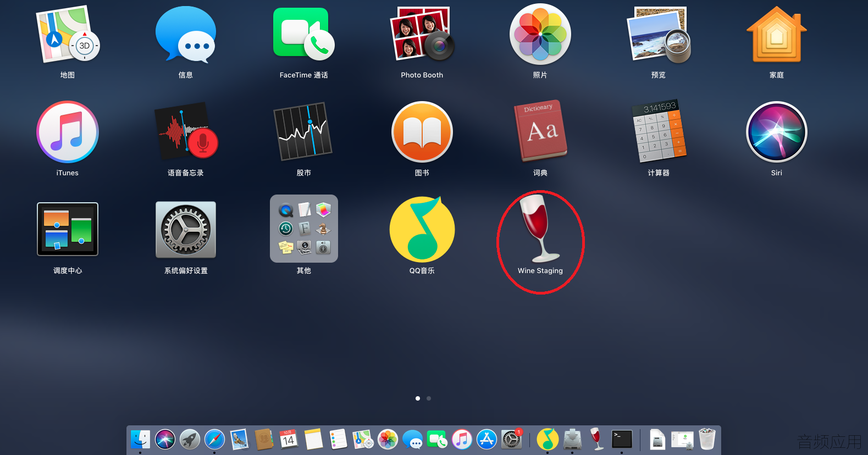This screenshot has height=455, width=868.
Task: Open Reminders from the Dock
Action: click(338, 440)
